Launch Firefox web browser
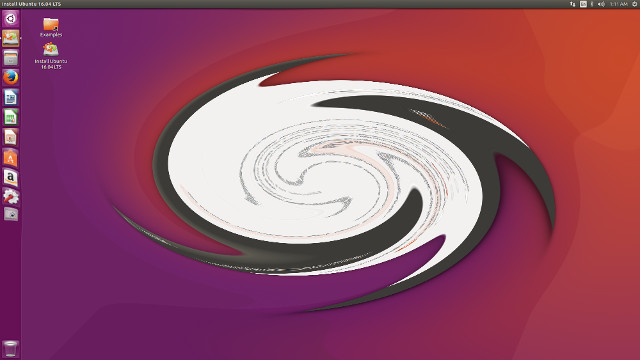Image resolution: width=640 pixels, height=360 pixels. tap(11, 78)
